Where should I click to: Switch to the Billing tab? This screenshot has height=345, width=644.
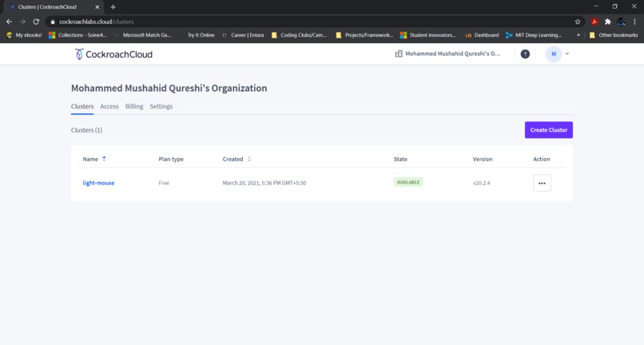(134, 106)
